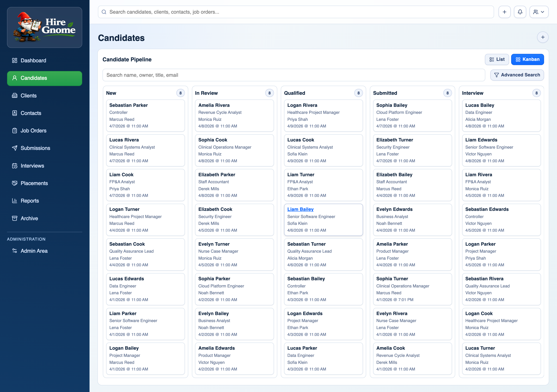The image size is (557, 392).
Task: Open the Archive page
Action: (29, 218)
